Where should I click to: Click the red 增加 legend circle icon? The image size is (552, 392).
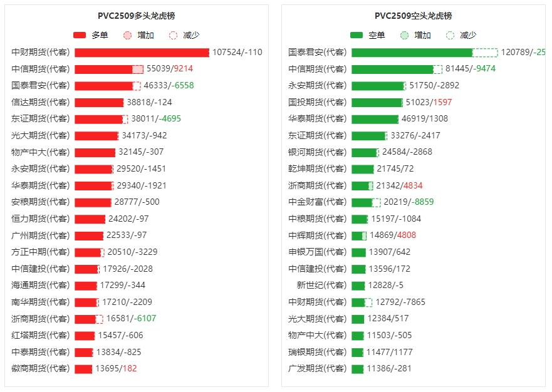pos(128,36)
